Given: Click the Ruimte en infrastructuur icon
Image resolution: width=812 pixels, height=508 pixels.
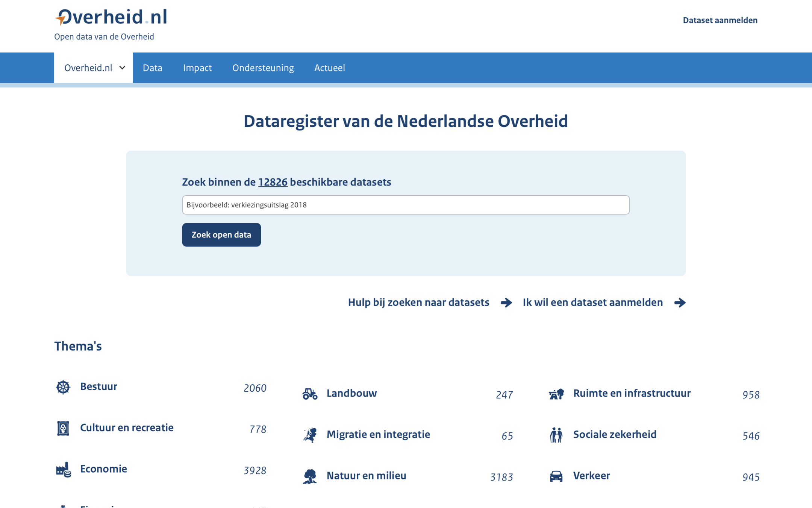Looking at the screenshot, I should 556,394.
